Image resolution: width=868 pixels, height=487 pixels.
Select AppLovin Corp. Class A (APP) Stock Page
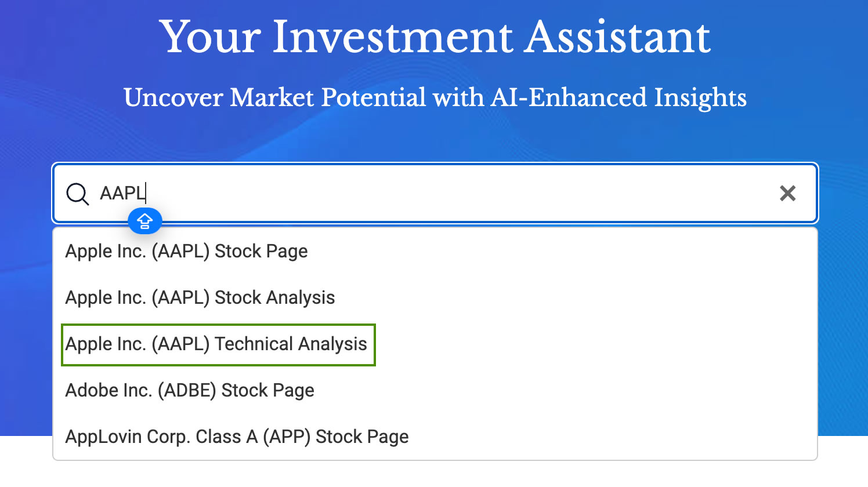pyautogui.click(x=237, y=437)
